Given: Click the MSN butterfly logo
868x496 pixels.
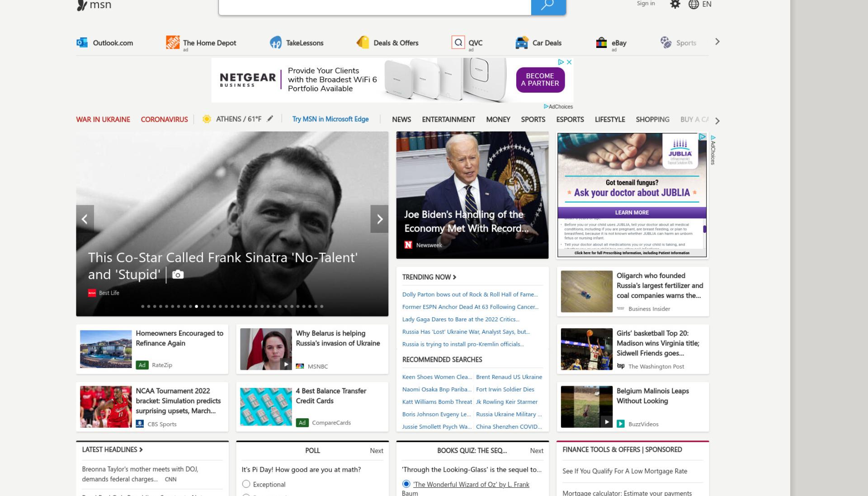Looking at the screenshot, I should (x=82, y=5).
